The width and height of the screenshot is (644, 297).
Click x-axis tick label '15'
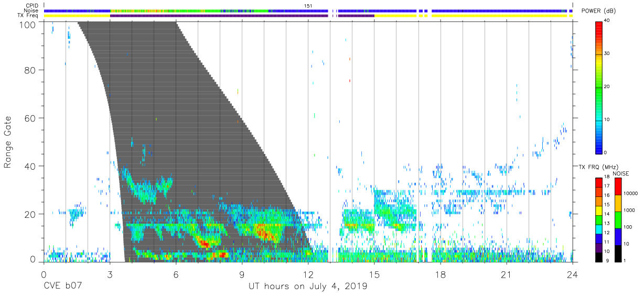pos(374,274)
